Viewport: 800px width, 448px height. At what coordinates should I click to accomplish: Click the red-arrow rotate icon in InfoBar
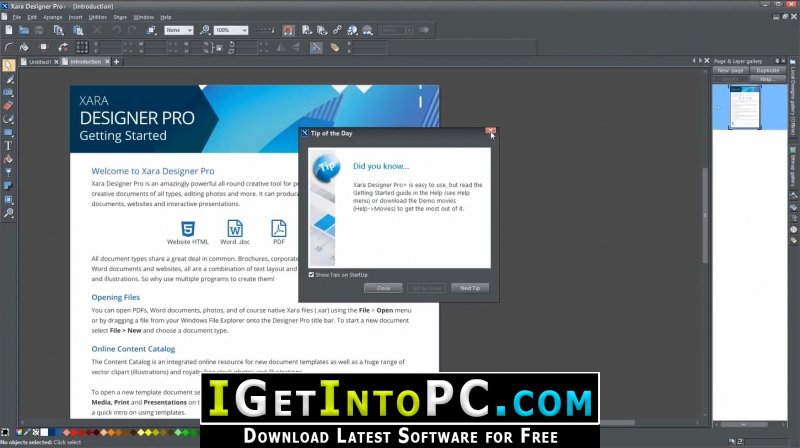point(63,47)
